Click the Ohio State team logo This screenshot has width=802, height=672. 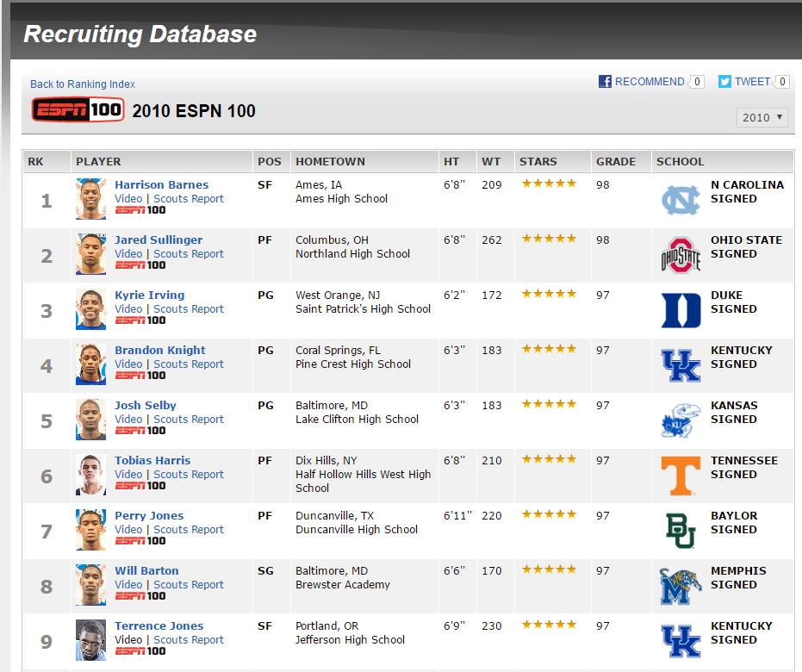pos(681,255)
